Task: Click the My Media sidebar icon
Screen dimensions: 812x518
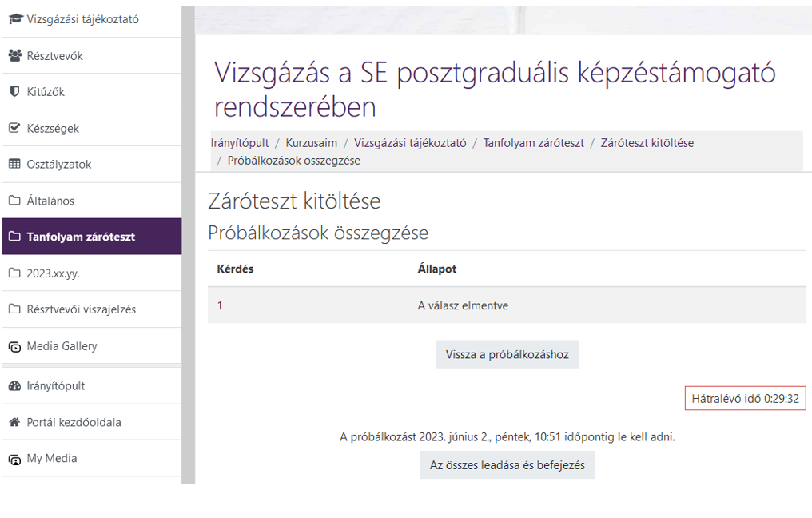Action: 14,460
